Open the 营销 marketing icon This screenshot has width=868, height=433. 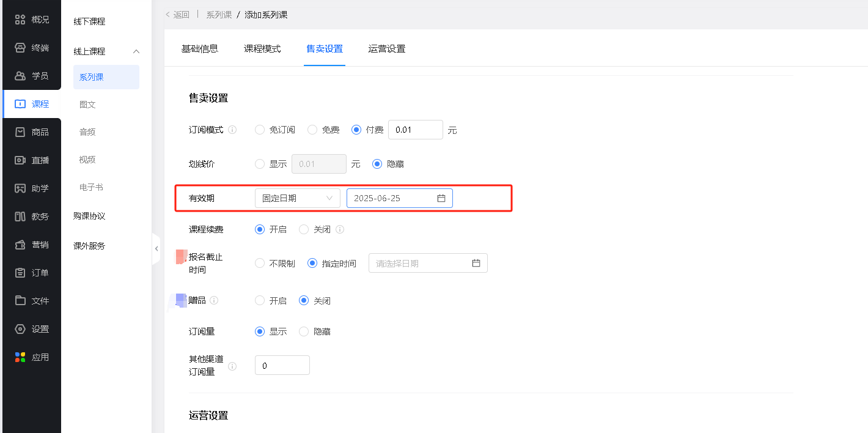point(20,245)
